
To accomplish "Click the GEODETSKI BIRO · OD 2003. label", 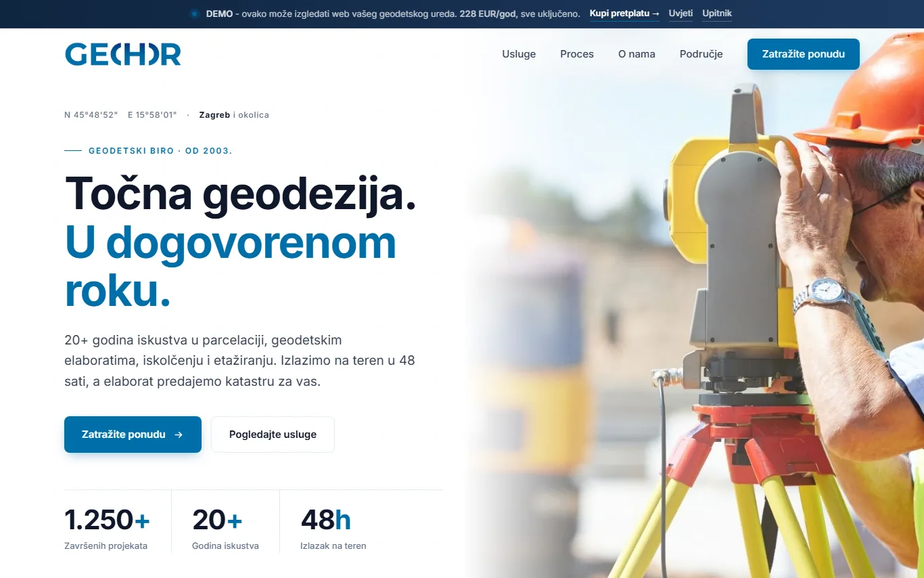I will tap(160, 151).
